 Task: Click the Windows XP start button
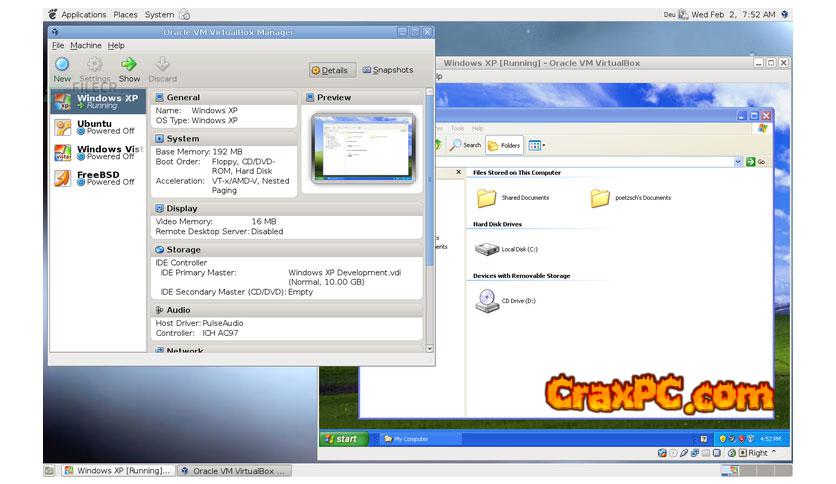[340, 439]
